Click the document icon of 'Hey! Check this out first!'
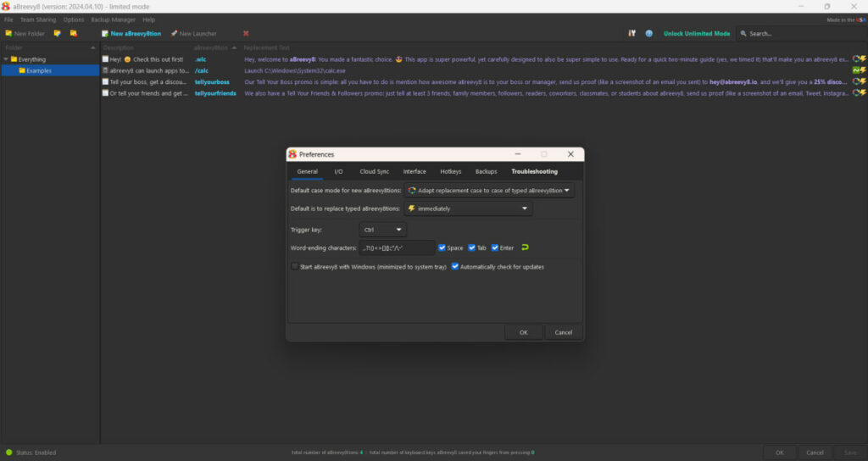Screen dimensions: 868x461 (105, 59)
